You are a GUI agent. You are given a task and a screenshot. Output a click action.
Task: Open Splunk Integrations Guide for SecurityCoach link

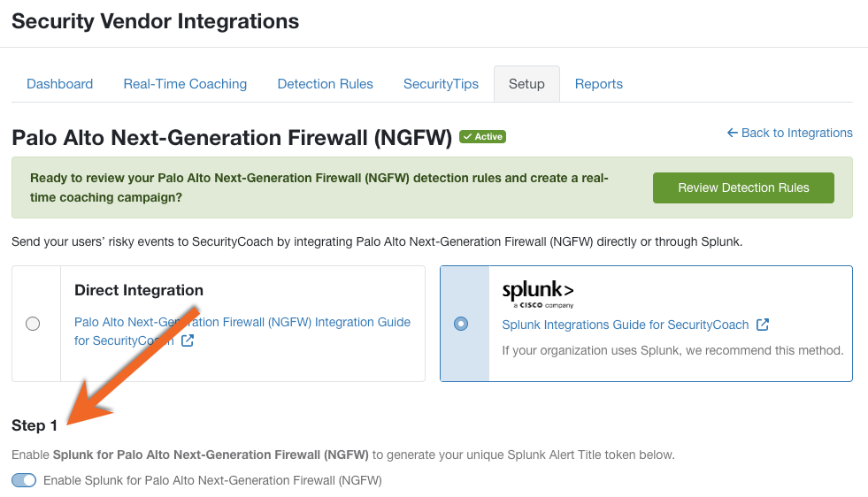625,325
